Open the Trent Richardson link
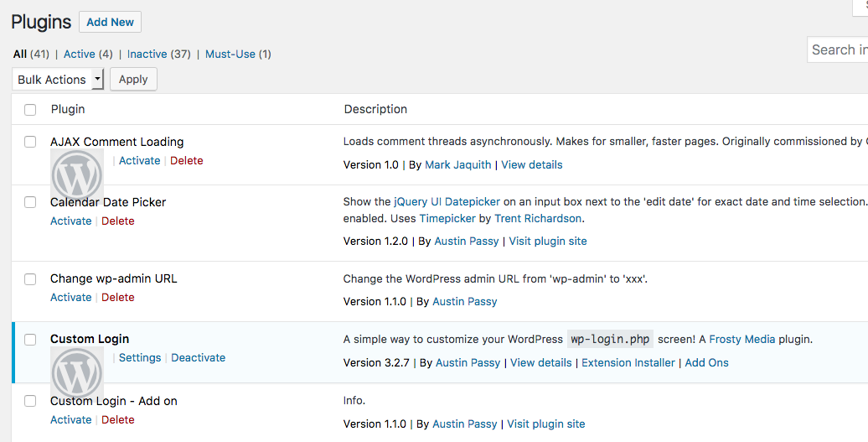 [x=538, y=218]
